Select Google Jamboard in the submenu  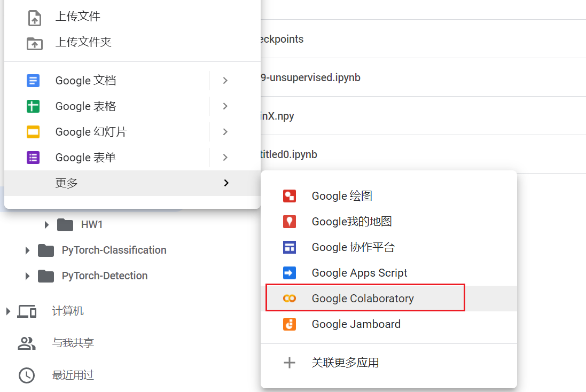(x=389, y=324)
